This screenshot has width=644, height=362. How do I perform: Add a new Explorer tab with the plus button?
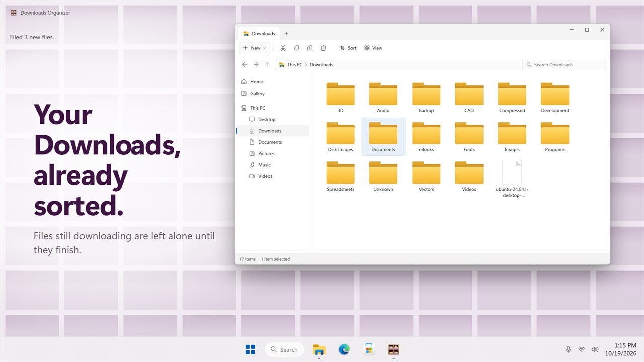[x=287, y=34]
